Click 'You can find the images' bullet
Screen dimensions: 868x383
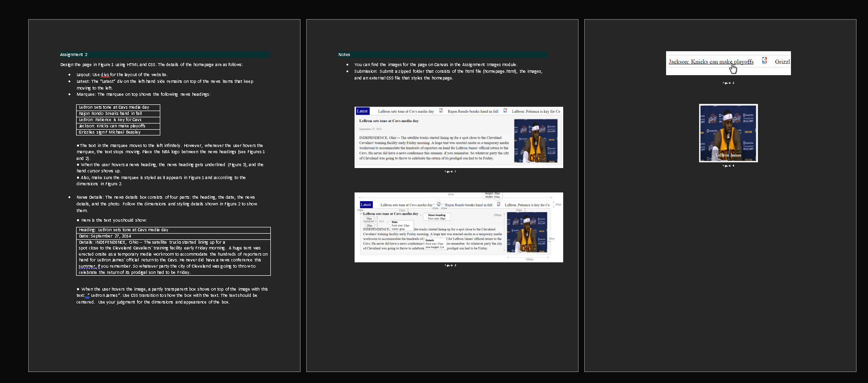click(x=435, y=65)
